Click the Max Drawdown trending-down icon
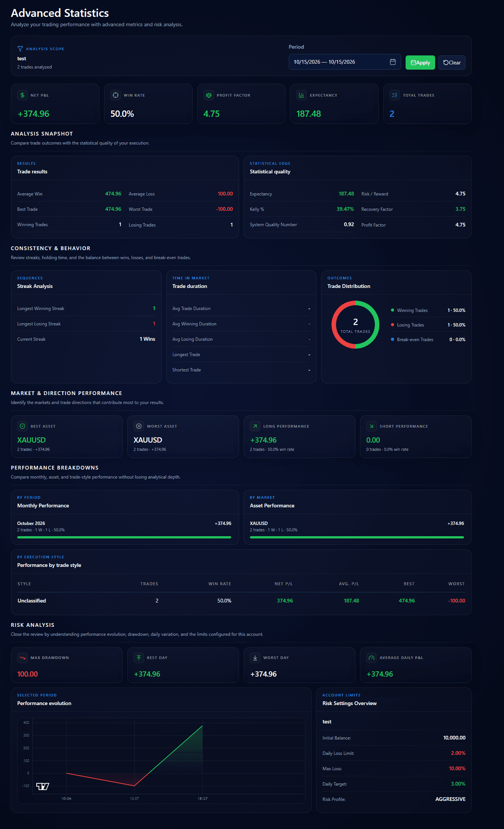This screenshot has height=829, width=504. 22,658
